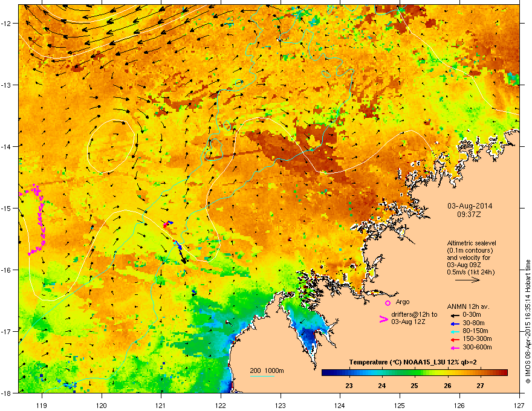This screenshot has width=532, height=411.
Task: Click the black 0-30m arrow legend symbol
Action: (x=455, y=315)
